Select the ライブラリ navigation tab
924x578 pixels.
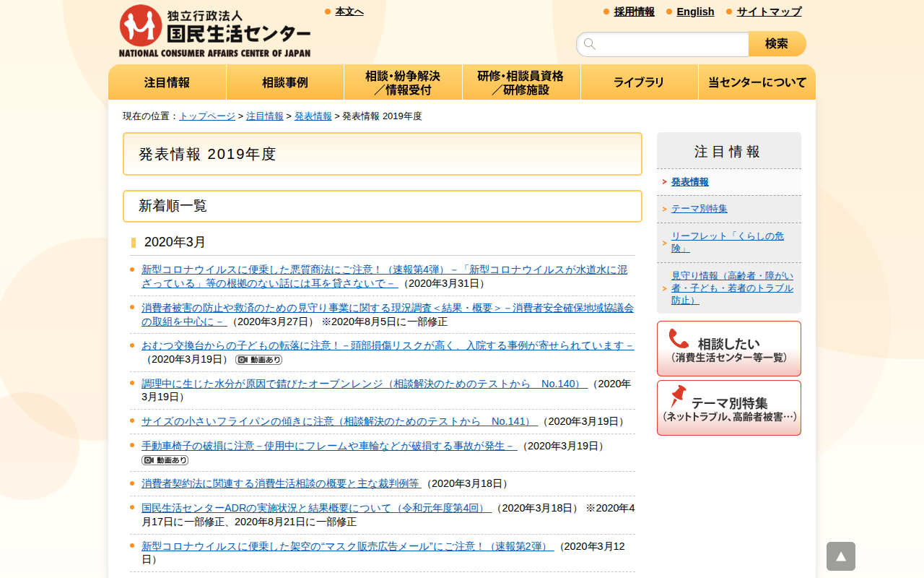click(x=639, y=82)
